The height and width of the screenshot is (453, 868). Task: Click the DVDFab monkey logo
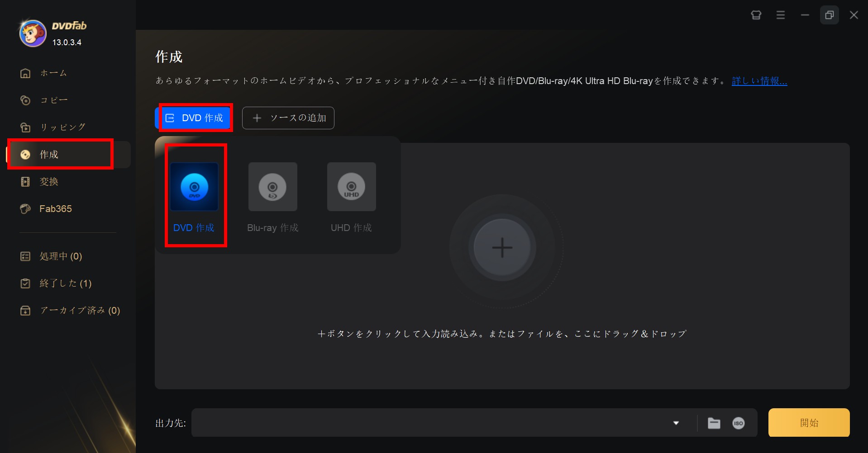33,33
